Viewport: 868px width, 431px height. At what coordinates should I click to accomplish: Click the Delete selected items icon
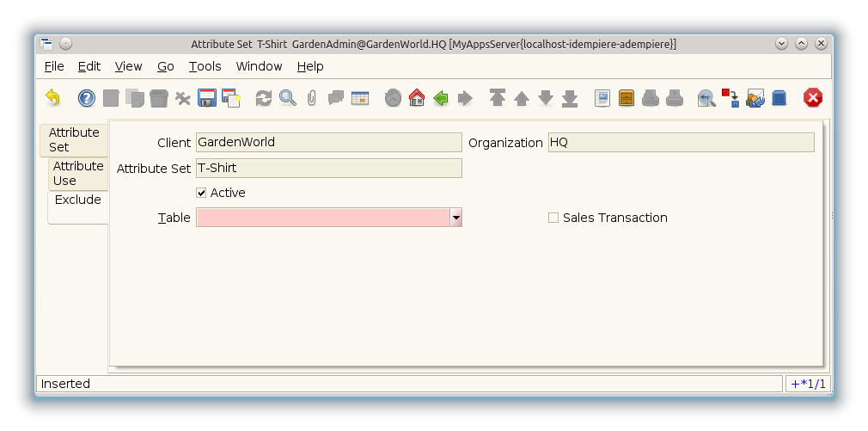point(183,98)
